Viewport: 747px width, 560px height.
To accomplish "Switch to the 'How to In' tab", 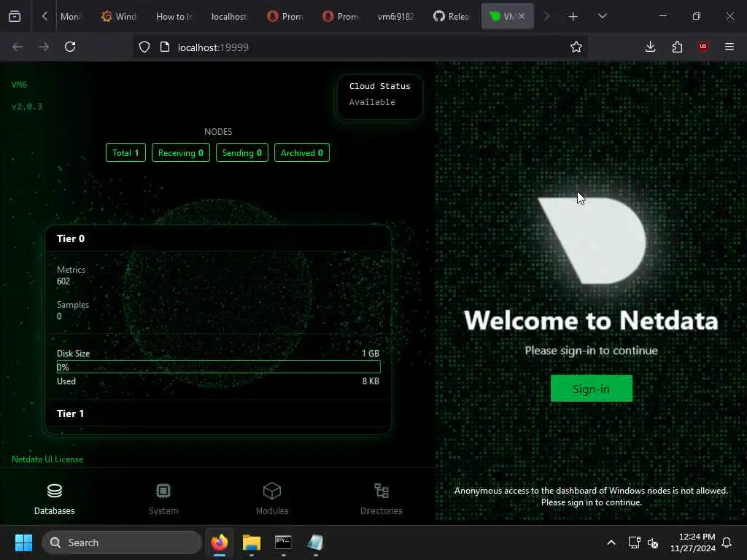I will pyautogui.click(x=174, y=17).
